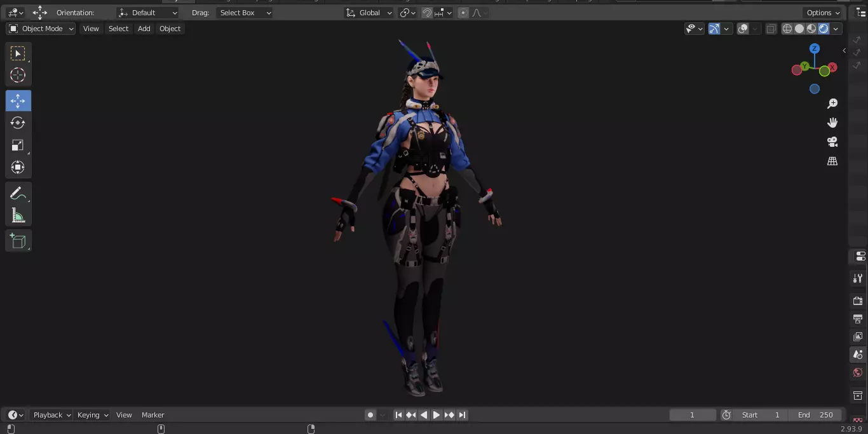Select the Select Box tool

[18, 53]
